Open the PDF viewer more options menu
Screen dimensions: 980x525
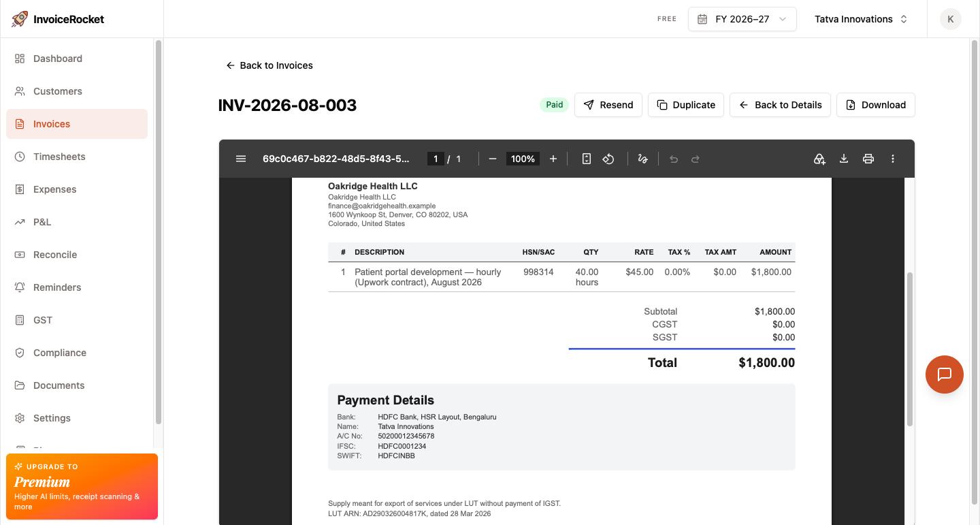click(x=893, y=159)
